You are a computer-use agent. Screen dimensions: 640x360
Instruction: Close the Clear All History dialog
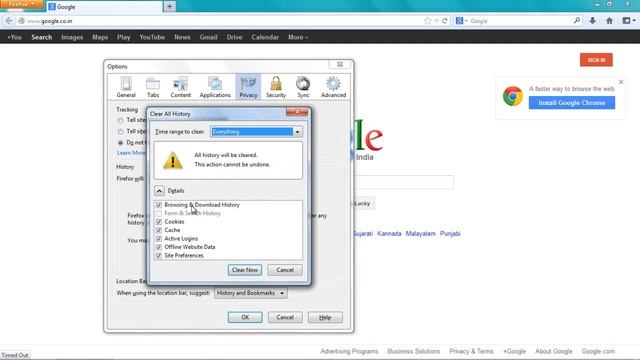pyautogui.click(x=297, y=111)
